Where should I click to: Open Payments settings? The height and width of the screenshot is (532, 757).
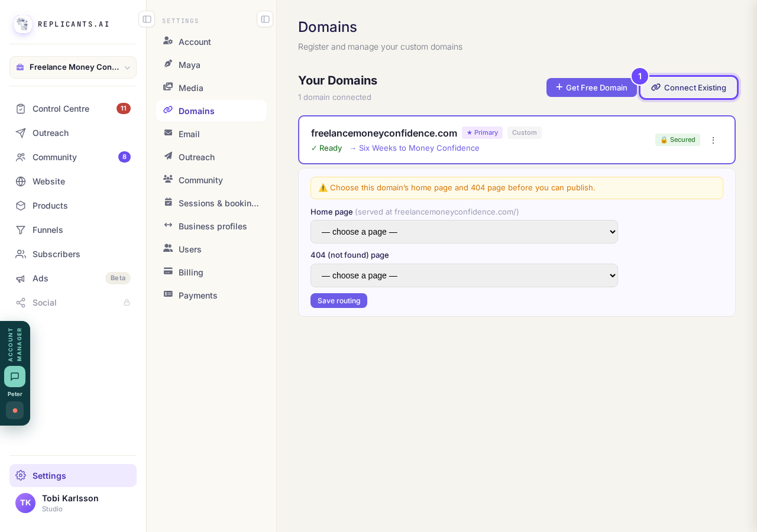[211, 296]
